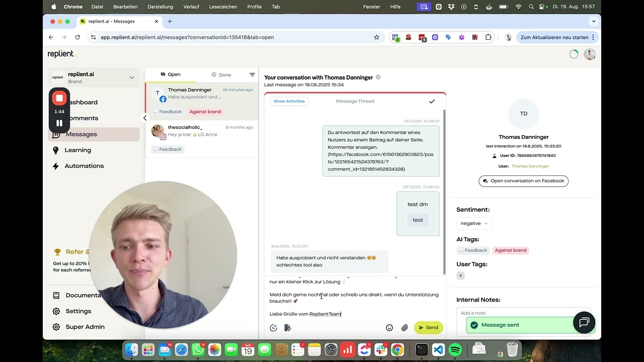Open conversation on Facebook
Image resolution: width=644 pixels, height=362 pixels.
coord(524,181)
